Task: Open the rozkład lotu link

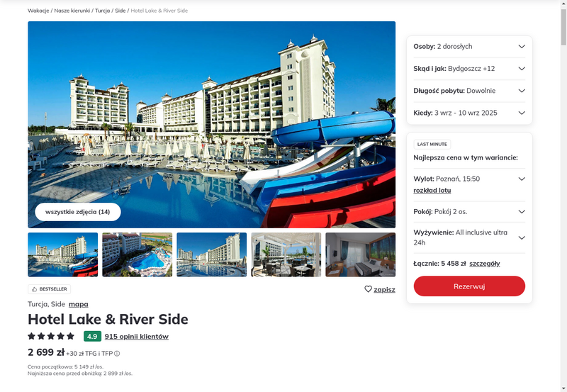Action: (x=432, y=191)
